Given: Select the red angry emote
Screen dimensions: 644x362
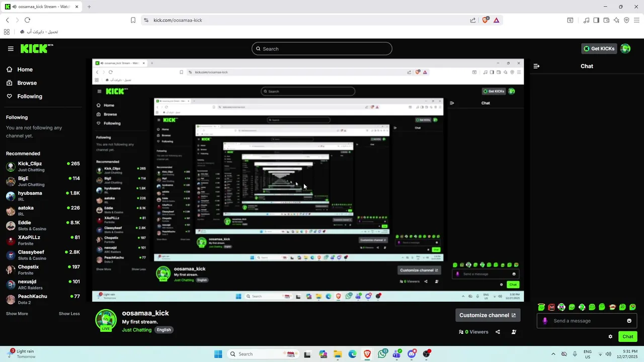Looking at the screenshot, I should click(551, 307).
